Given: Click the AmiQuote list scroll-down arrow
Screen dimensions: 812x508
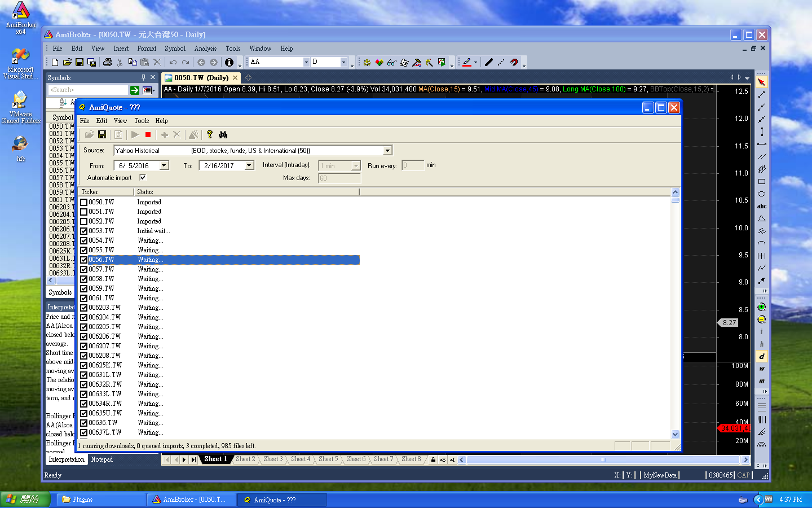Looking at the screenshot, I should coord(676,435).
